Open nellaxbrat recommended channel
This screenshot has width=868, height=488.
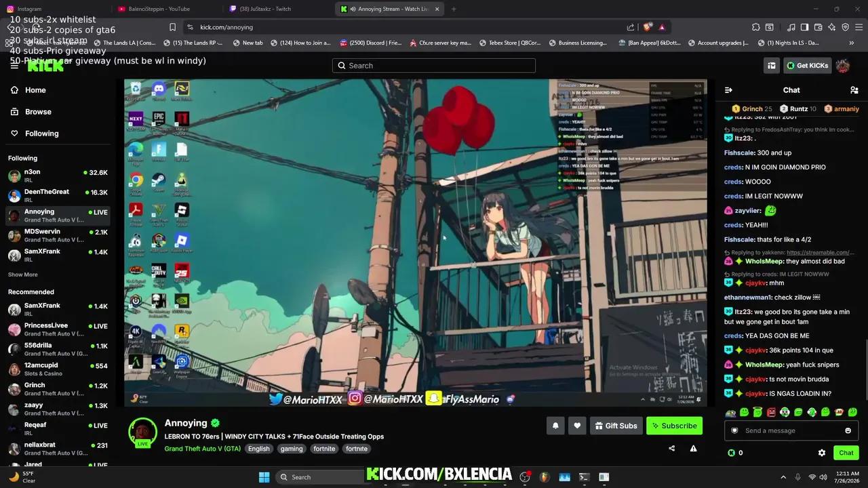click(x=58, y=449)
